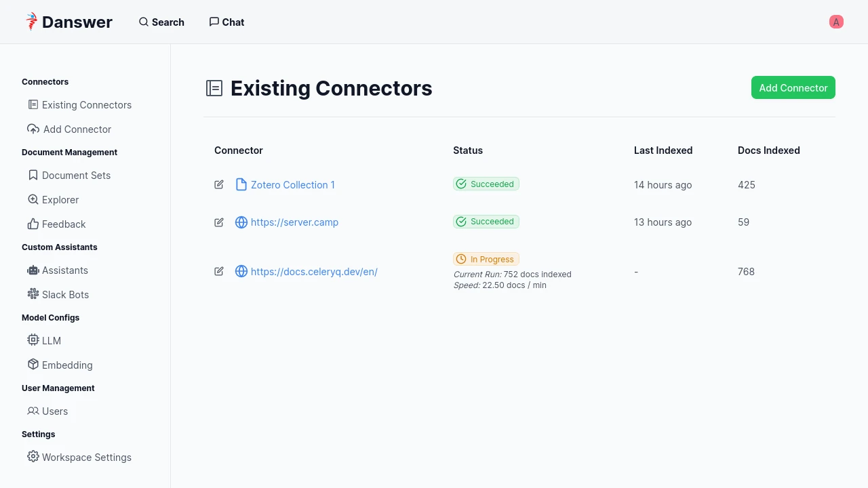The width and height of the screenshot is (868, 488).
Task: Click the globe icon for docs.celeryq.dev
Action: click(241, 271)
